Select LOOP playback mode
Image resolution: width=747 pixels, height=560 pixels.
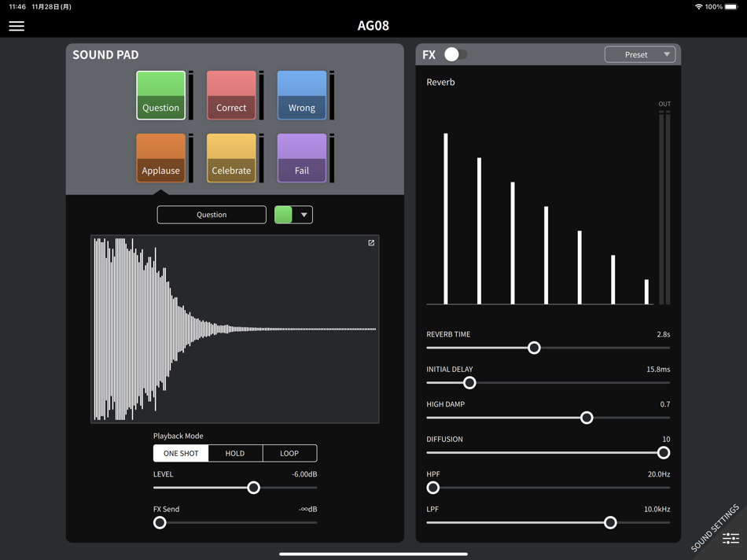pos(289,453)
